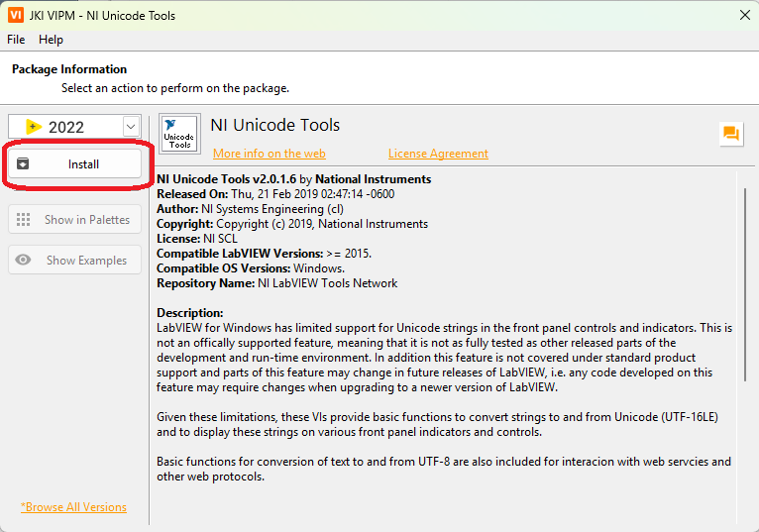The height and width of the screenshot is (532, 759).
Task: Click the 'License: NI SCL' line
Action: coord(197,239)
